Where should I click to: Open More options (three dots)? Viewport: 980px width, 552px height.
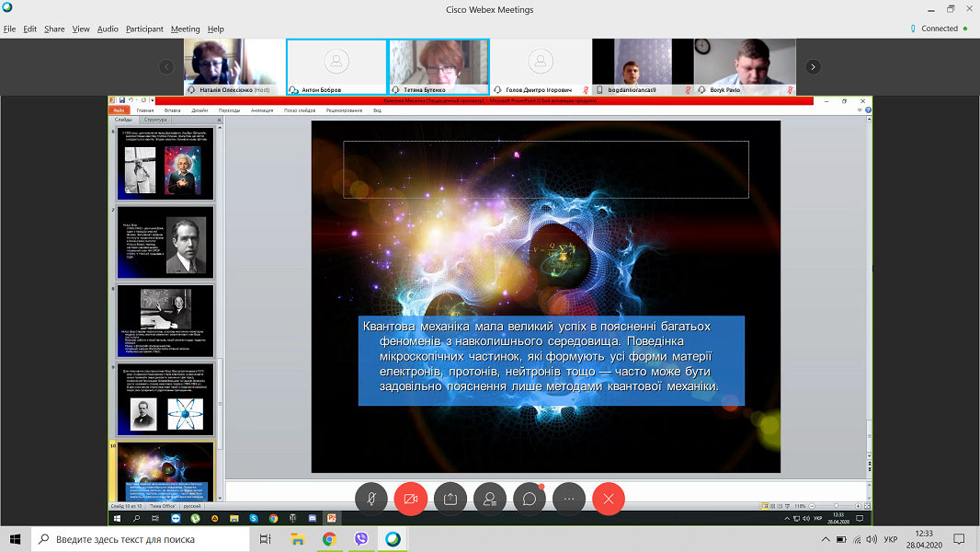pyautogui.click(x=569, y=498)
